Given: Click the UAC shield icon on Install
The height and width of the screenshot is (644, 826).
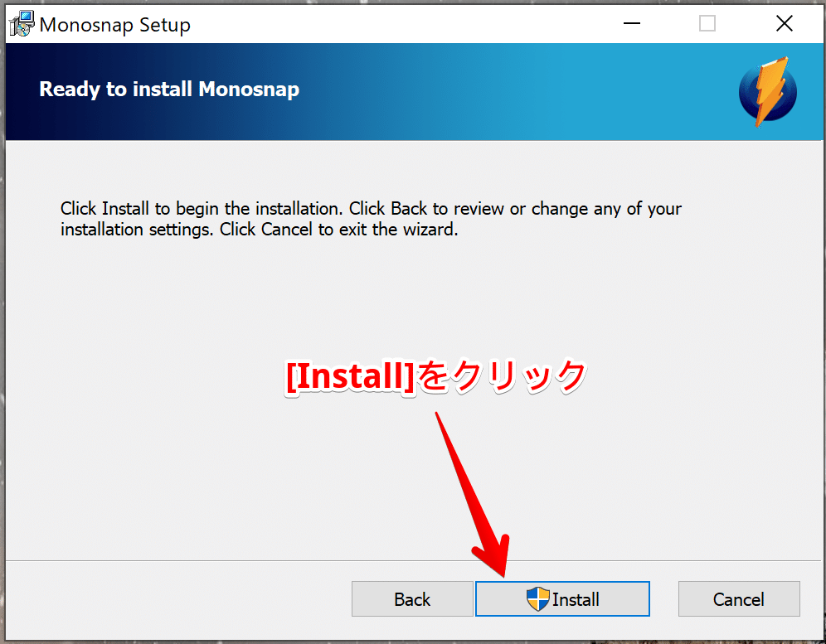Looking at the screenshot, I should click(x=538, y=598).
